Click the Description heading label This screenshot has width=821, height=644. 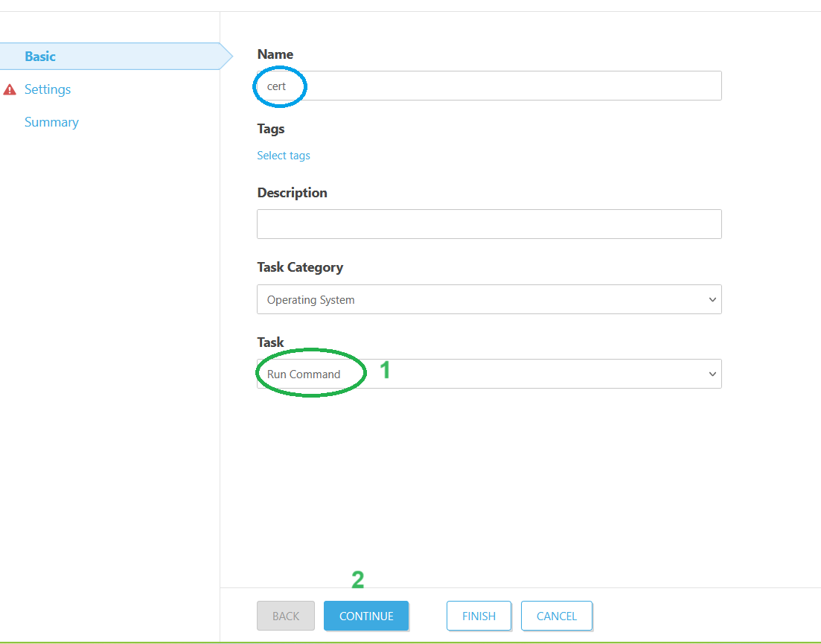292,193
